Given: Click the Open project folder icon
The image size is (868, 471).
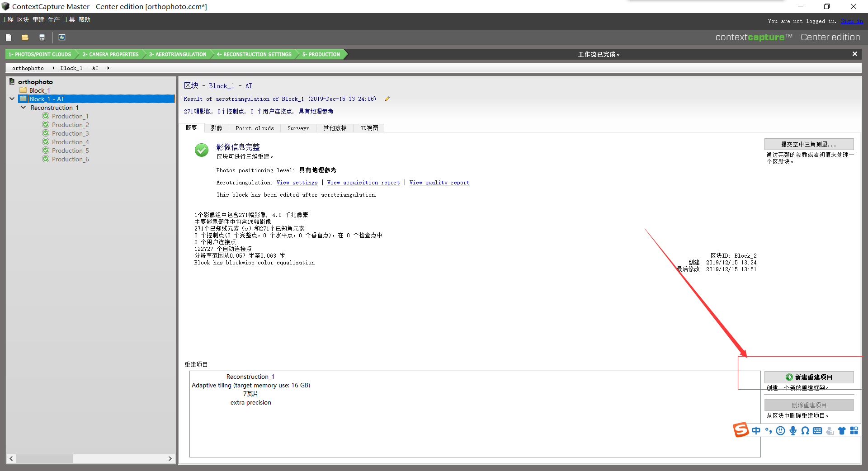Looking at the screenshot, I should 25,38.
